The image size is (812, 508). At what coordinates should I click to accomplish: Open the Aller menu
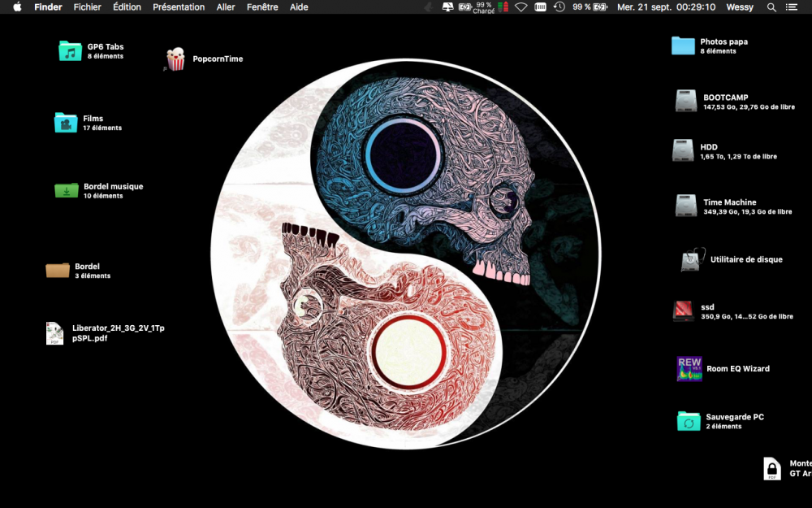pos(226,7)
